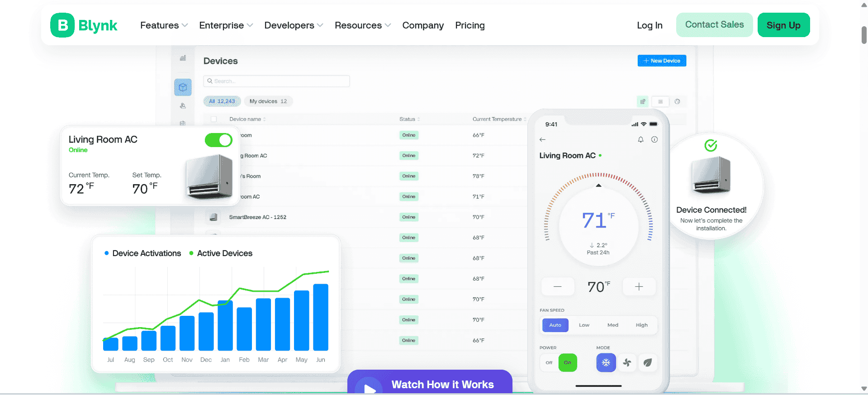Click the New Device button

[662, 61]
